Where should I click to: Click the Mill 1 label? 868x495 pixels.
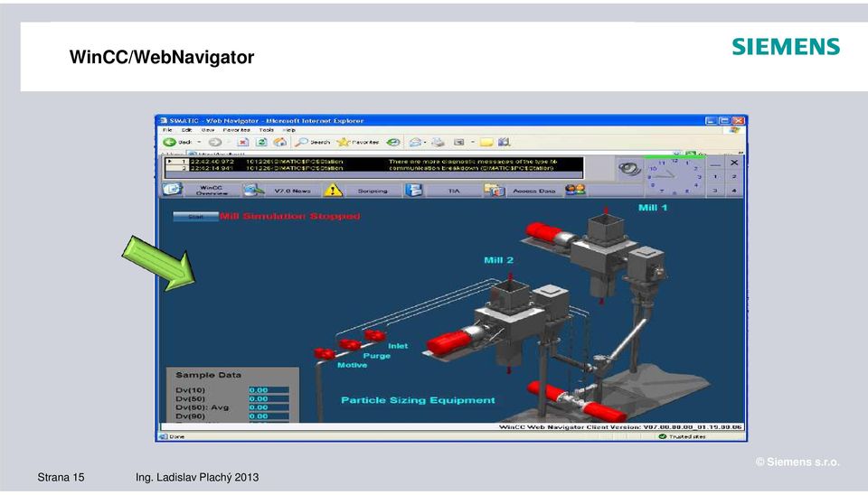point(653,208)
